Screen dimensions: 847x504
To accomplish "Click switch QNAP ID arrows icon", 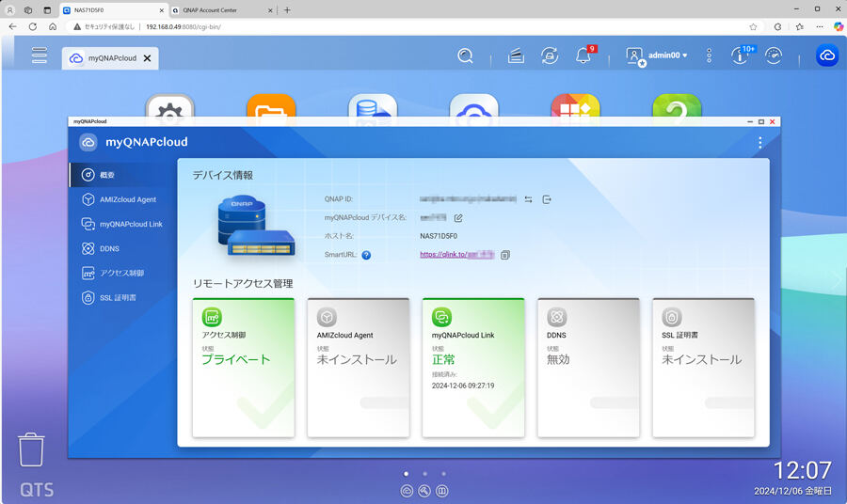I will 528,199.
